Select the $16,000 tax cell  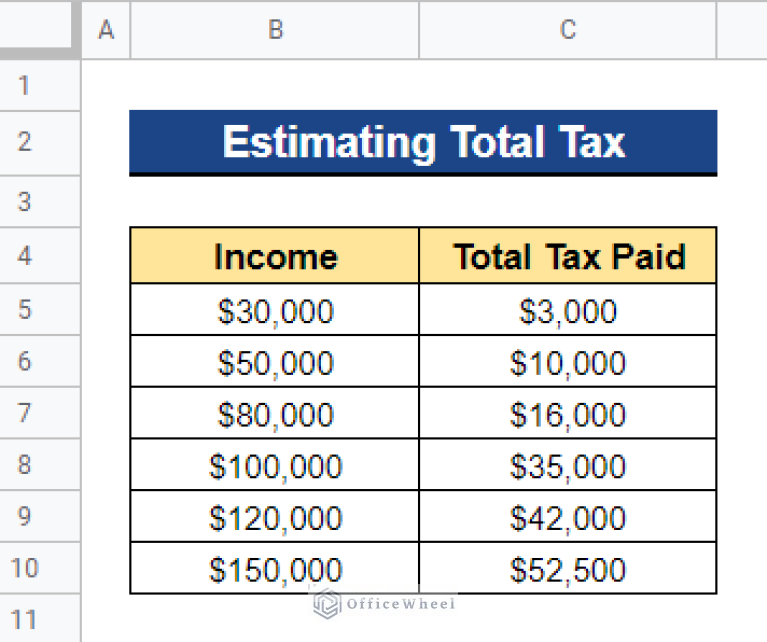[568, 413]
